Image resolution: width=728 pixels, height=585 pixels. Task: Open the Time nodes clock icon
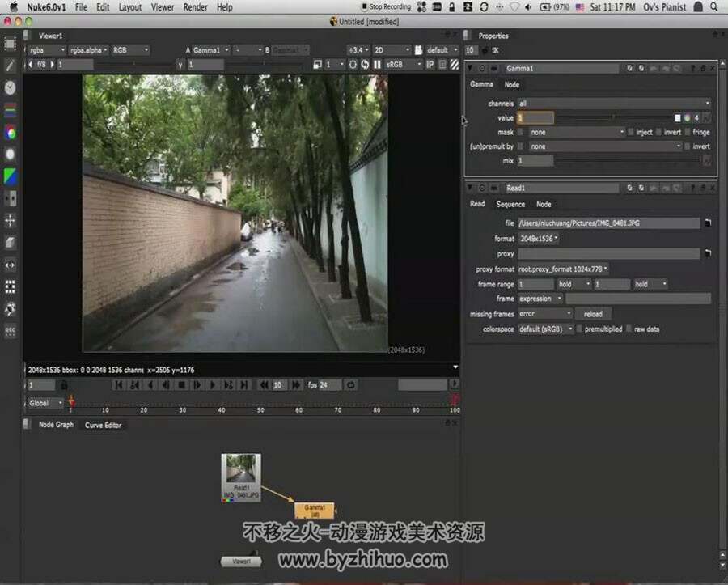click(x=10, y=87)
